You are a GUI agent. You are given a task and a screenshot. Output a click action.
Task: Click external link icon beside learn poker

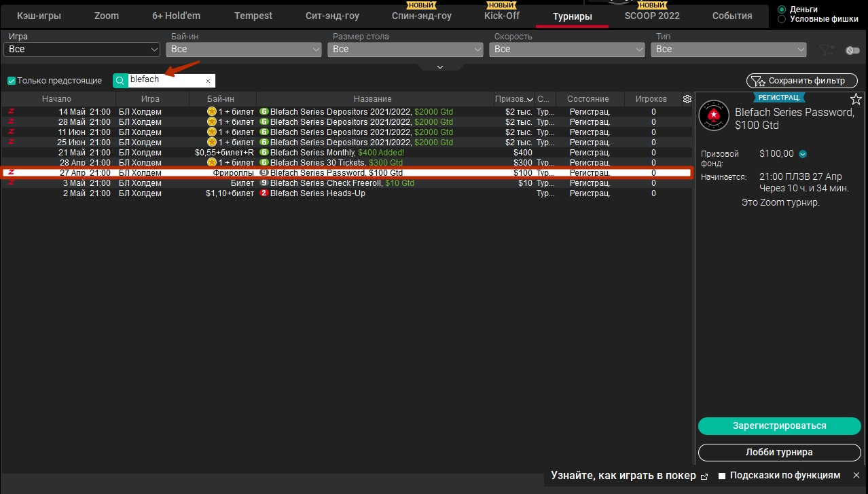[x=704, y=476]
